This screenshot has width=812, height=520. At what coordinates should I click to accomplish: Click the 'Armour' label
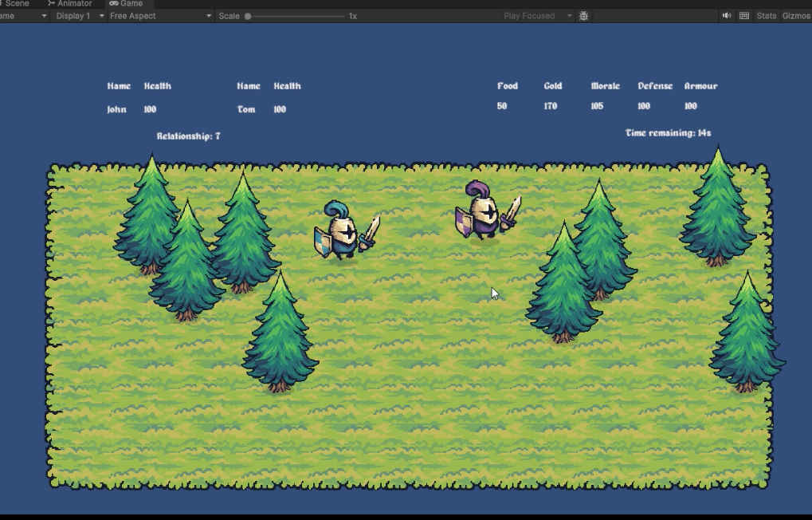point(700,86)
